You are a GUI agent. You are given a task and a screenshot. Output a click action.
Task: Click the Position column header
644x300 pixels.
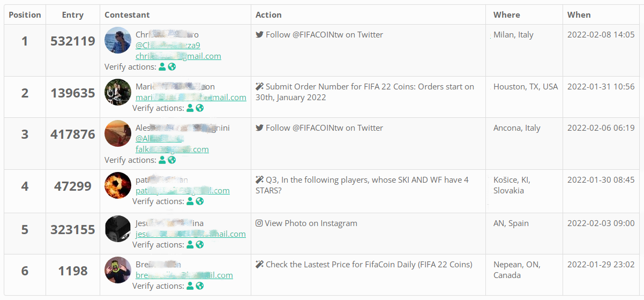click(x=25, y=15)
